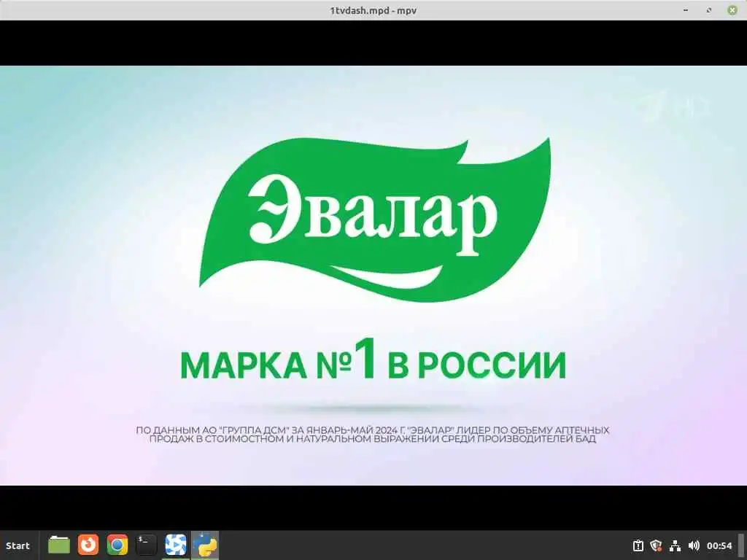Close the mpv window

click(x=732, y=10)
